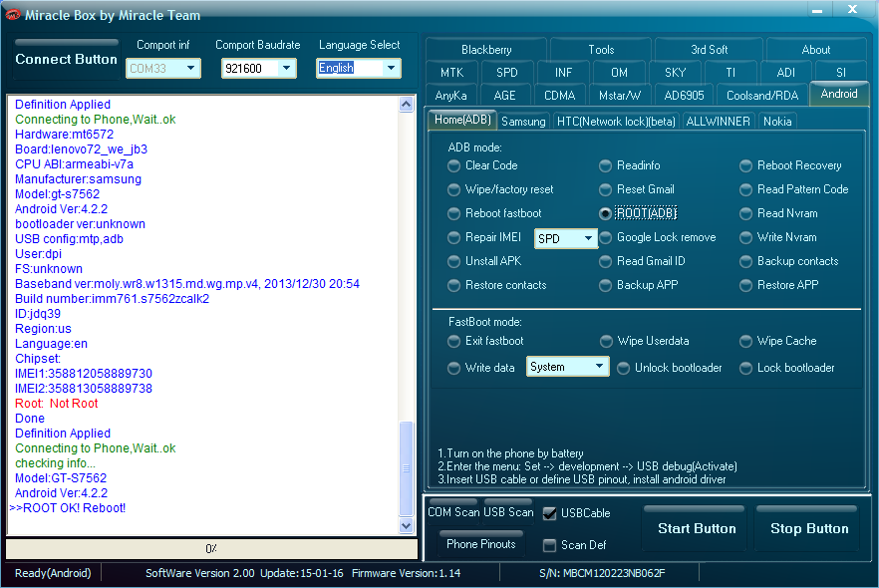Viewport: 879px width, 588px height.
Task: Click the '>>ROOT OK! Reboot!' log line
Action: [x=68, y=508]
